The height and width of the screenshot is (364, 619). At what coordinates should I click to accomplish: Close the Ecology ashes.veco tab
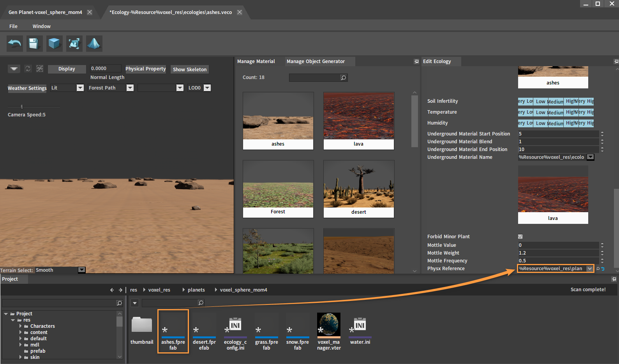point(240,12)
